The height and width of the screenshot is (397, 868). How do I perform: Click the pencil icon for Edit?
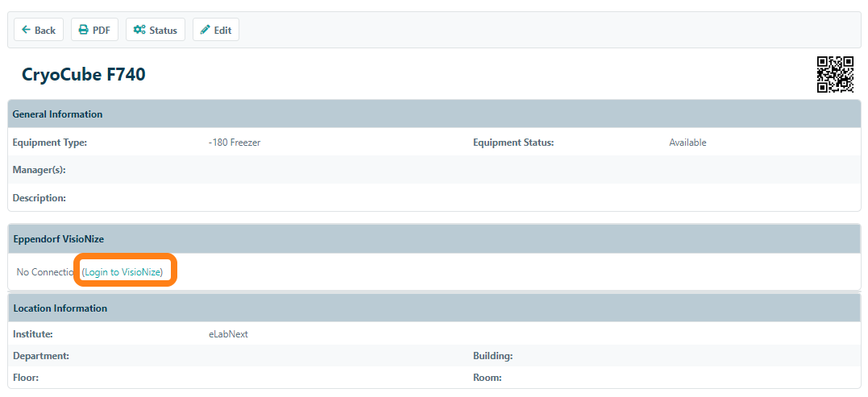point(205,30)
